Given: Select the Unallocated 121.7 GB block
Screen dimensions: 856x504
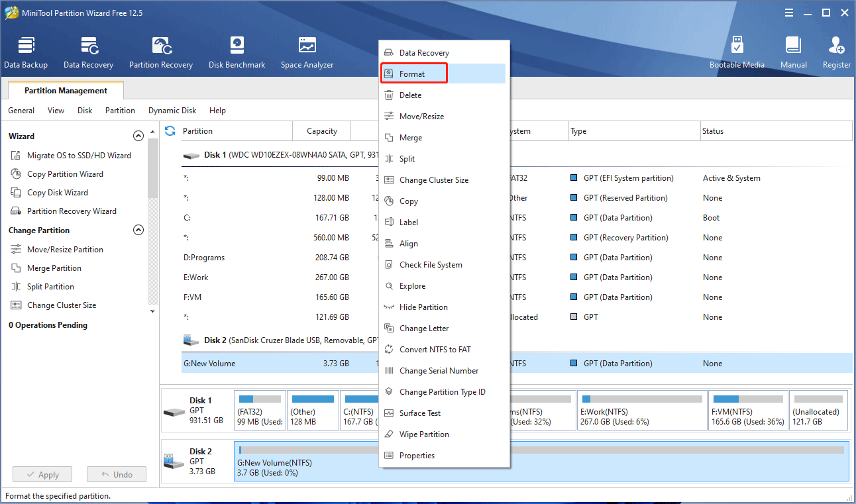Looking at the screenshot, I should coord(819,411).
